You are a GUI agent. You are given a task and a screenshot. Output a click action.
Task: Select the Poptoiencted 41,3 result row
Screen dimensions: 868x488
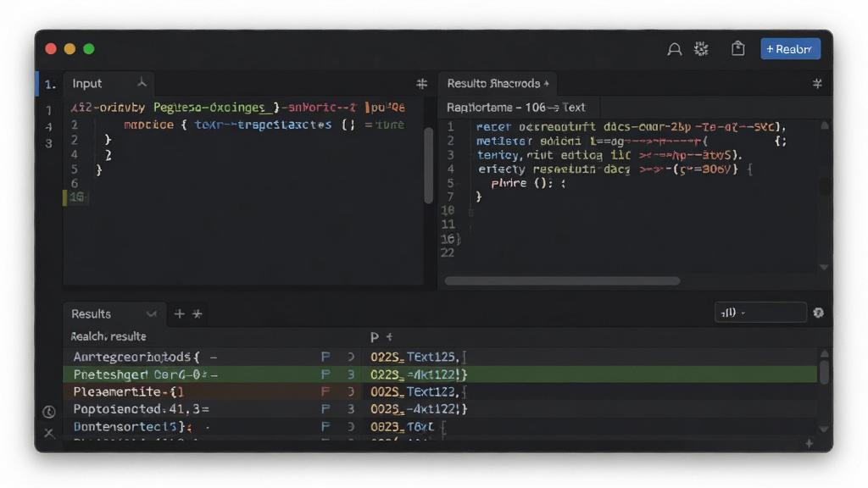click(x=440, y=409)
